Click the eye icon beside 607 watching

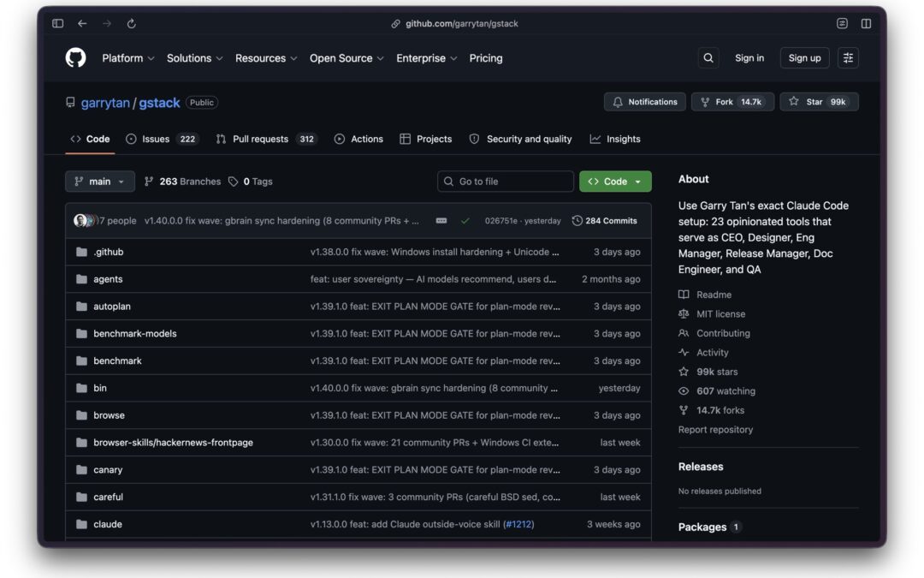pyautogui.click(x=684, y=391)
